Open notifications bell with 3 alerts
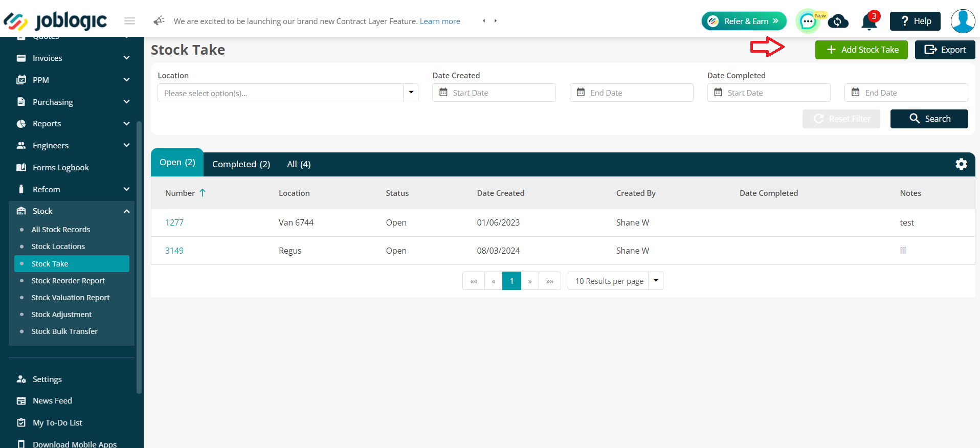This screenshot has height=448, width=980. [870, 21]
